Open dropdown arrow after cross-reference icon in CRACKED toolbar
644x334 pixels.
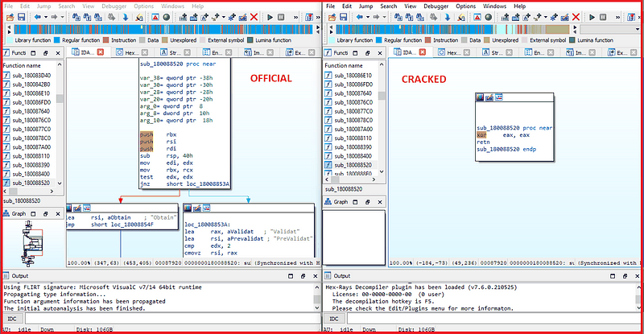click(x=546, y=17)
